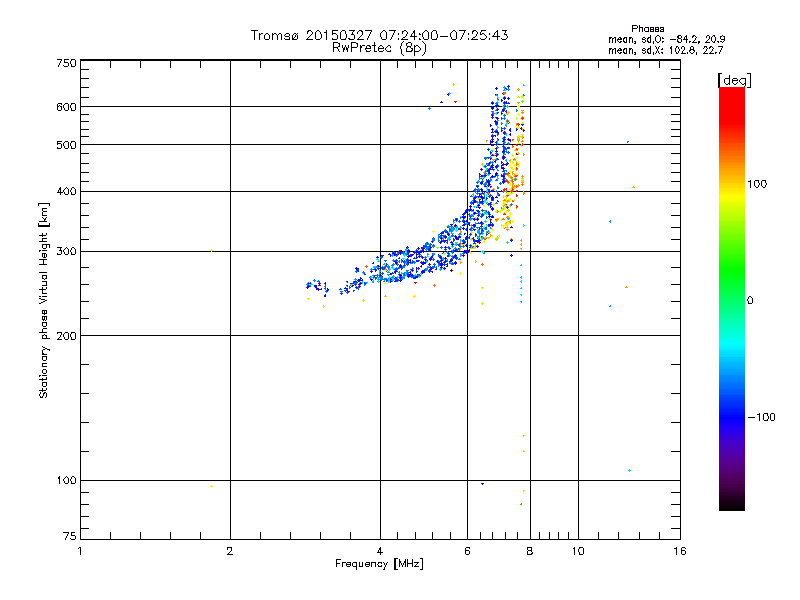Viewport: 800px width, 600px height.
Task: Click the x-axis tick label '10'
Action: tap(578, 551)
